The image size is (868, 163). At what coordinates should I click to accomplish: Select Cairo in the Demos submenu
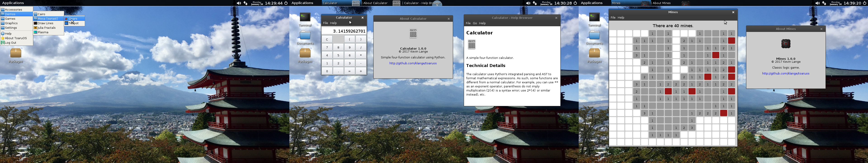[48, 14]
